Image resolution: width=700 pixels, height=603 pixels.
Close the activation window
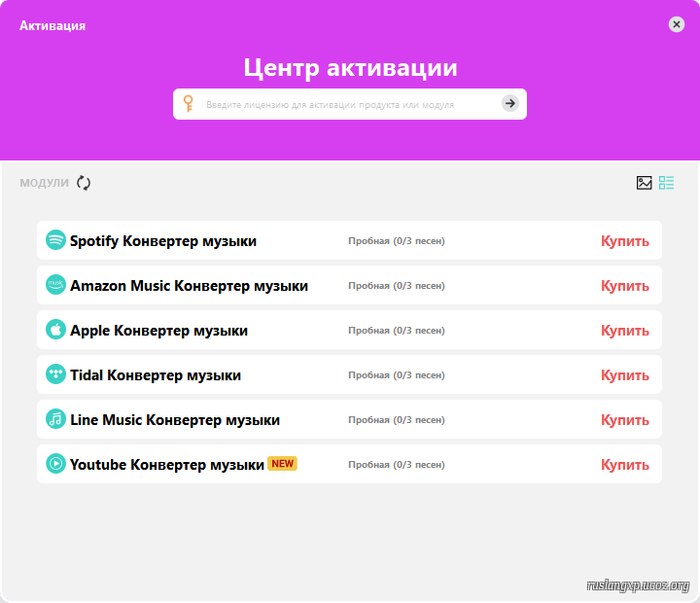[677, 24]
